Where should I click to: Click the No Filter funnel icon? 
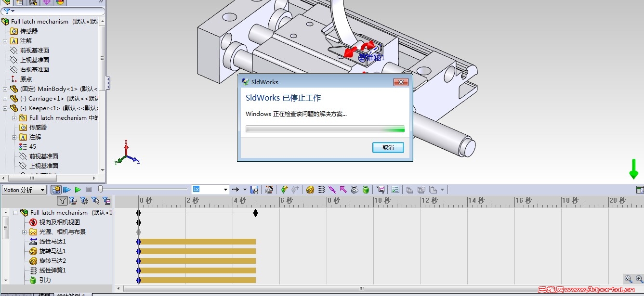coord(62,201)
